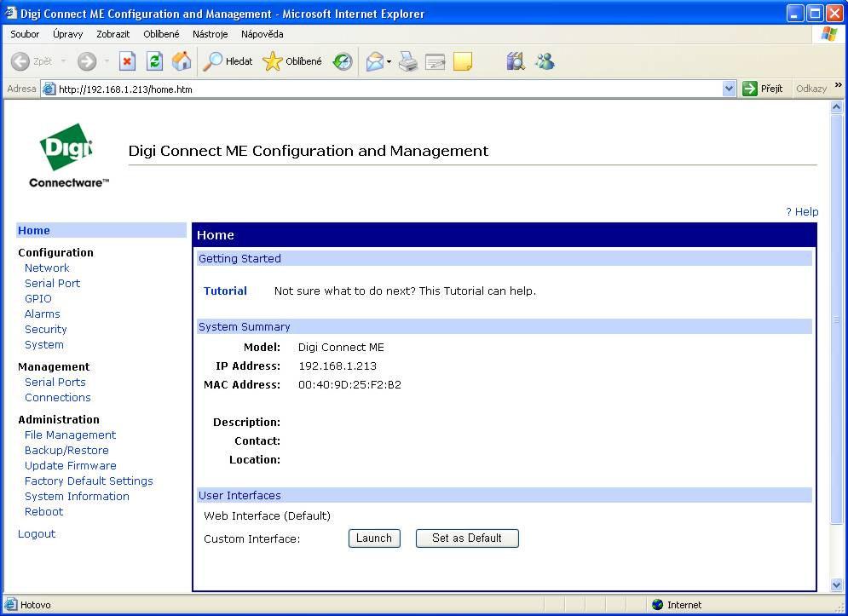Expand the Odkazy links bar chevron
Viewport: 848px width, 616px height.
839,85
